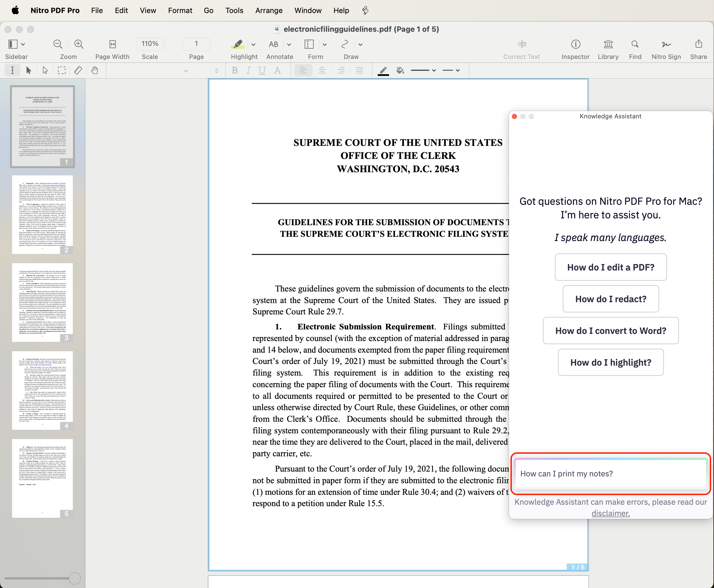Screen dimensions: 714x588
Task: Select the rectangular marquee selection tool
Action: 62,71
